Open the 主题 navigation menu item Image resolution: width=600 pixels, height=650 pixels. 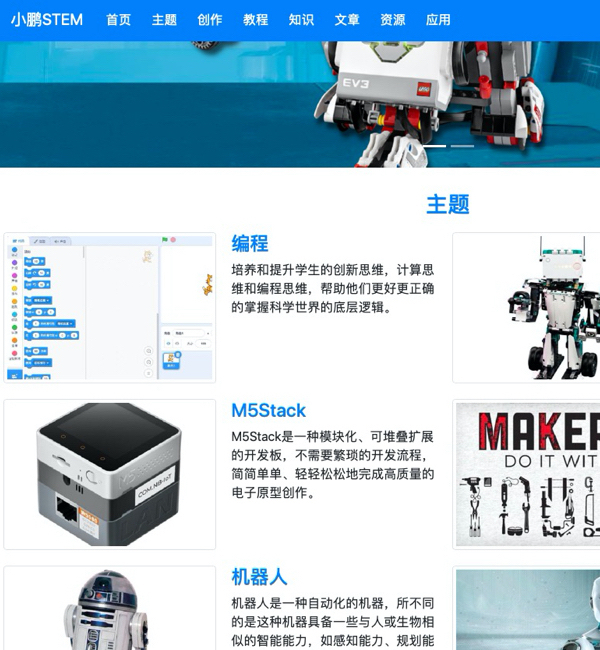click(x=164, y=19)
